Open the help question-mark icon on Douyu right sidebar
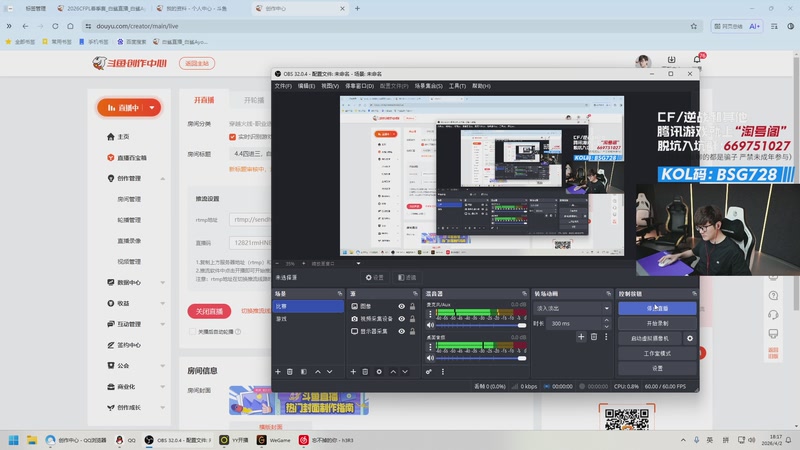800x450 pixels. click(773, 295)
